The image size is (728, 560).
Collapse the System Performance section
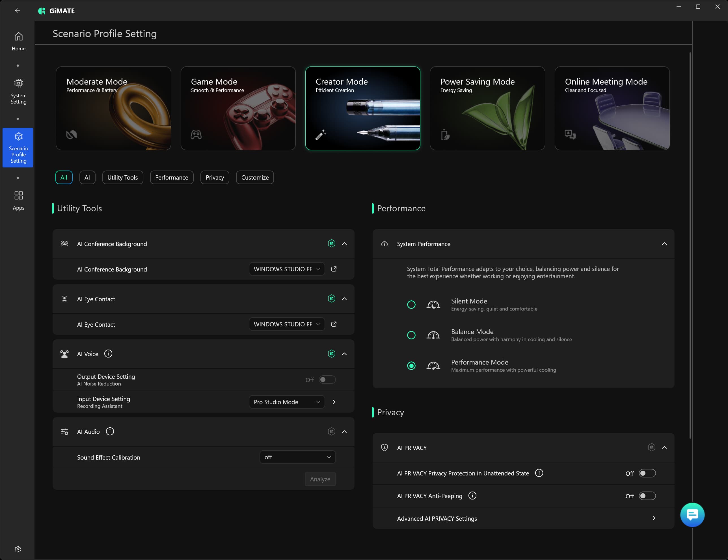664,244
